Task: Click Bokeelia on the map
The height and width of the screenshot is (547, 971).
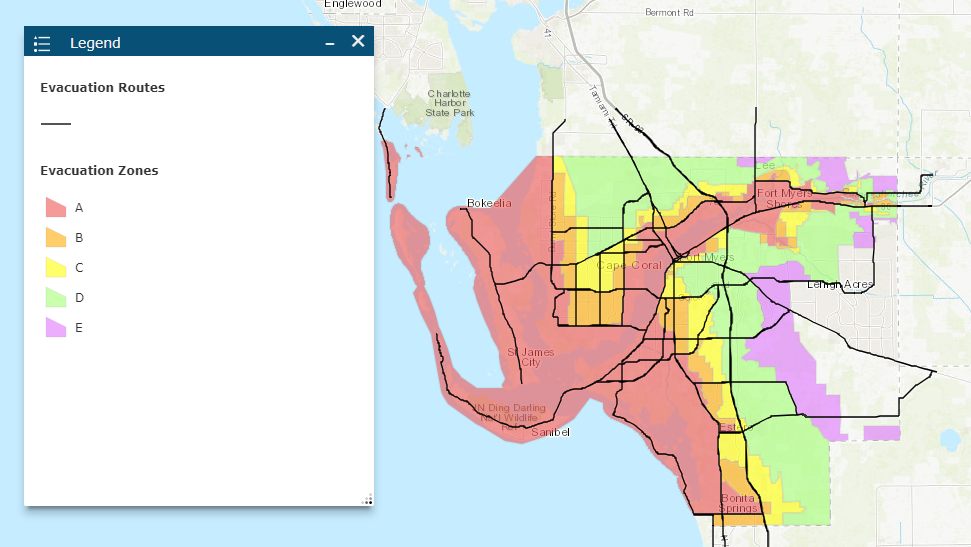Action: click(x=489, y=204)
